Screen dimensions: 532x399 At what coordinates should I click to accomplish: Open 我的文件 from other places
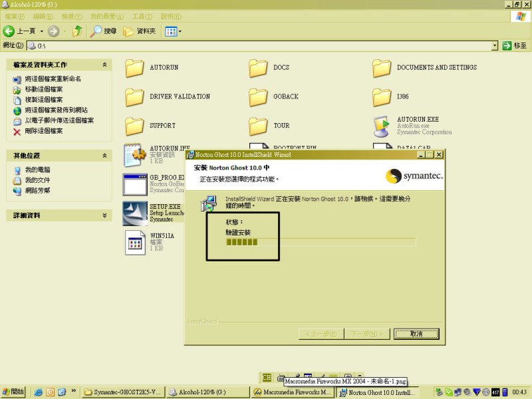(37, 180)
